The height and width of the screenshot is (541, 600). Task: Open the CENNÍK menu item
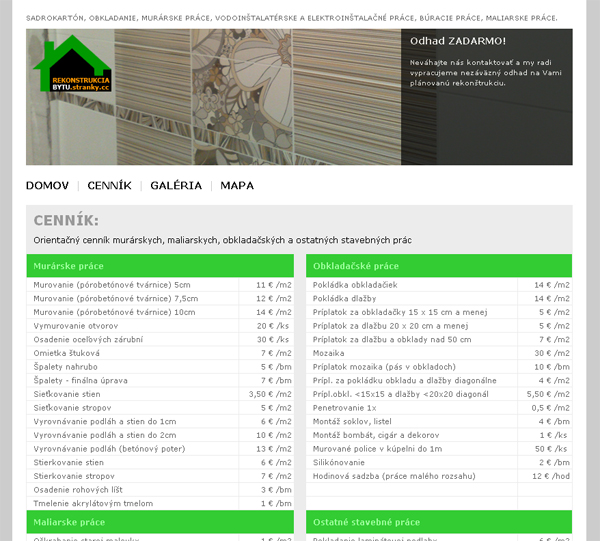(x=109, y=186)
